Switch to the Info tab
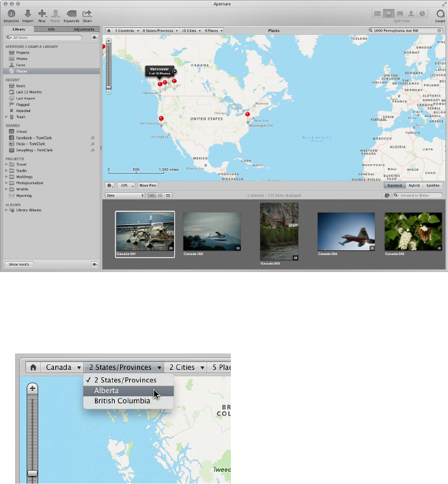Viewport: 448px width, 484px height. (x=51, y=29)
